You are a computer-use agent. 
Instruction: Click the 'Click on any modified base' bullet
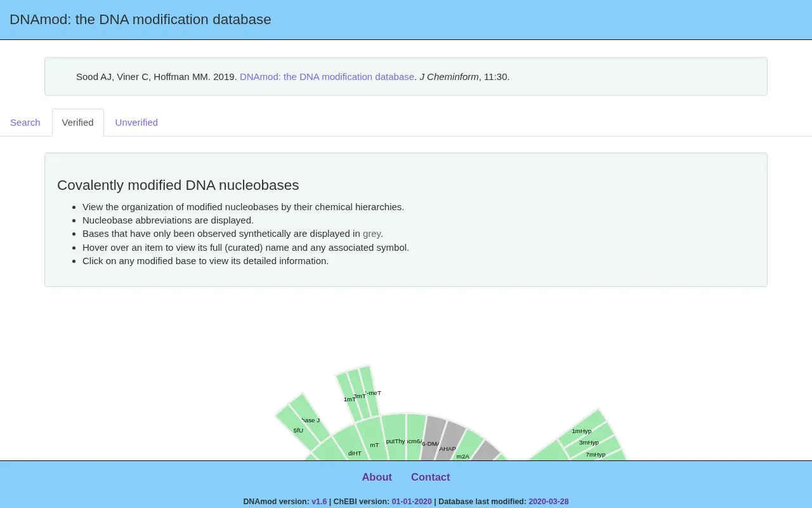206,261
